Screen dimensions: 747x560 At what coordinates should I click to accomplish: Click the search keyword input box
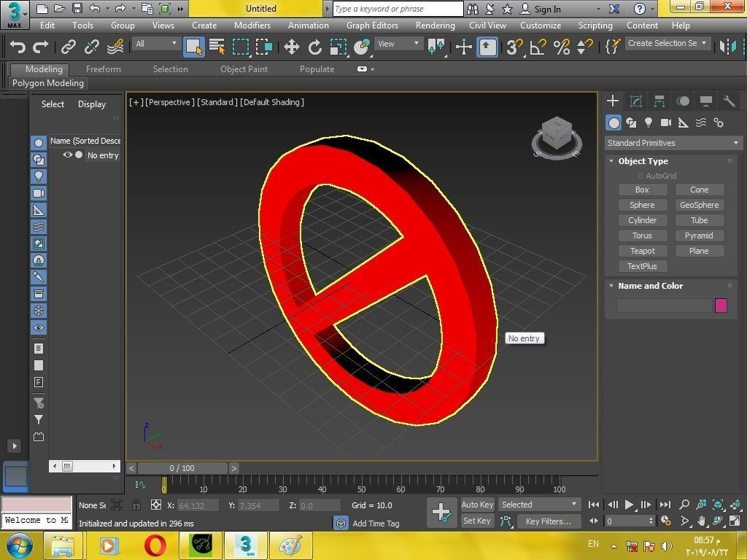398,9
